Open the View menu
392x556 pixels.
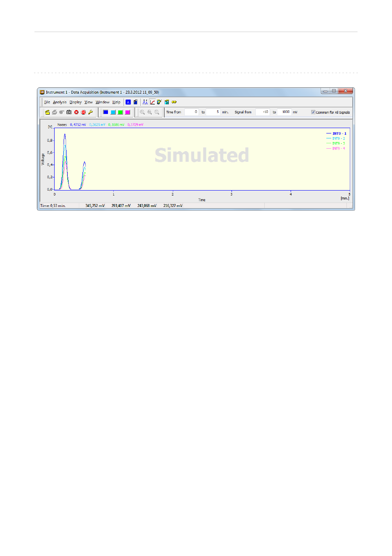pyautogui.click(x=89, y=102)
